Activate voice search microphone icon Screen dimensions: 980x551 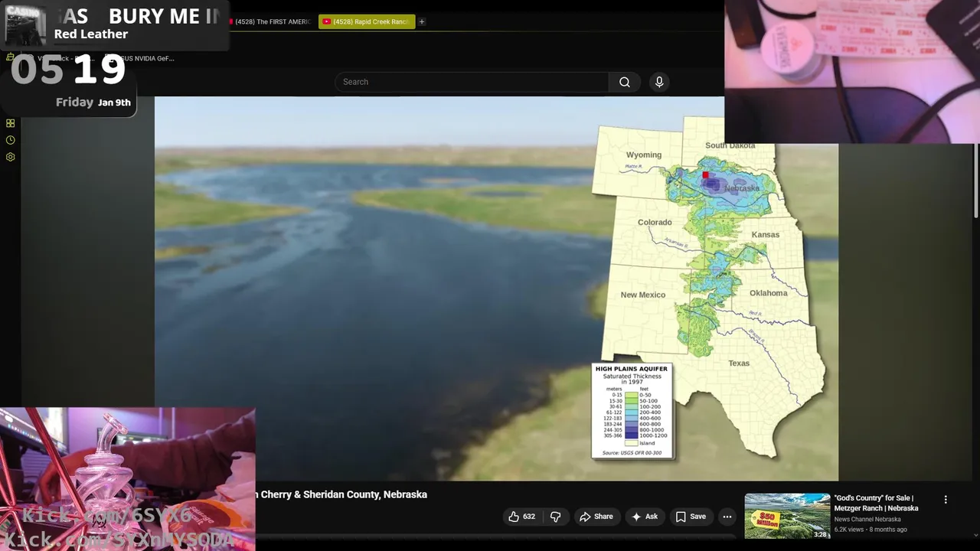[659, 82]
